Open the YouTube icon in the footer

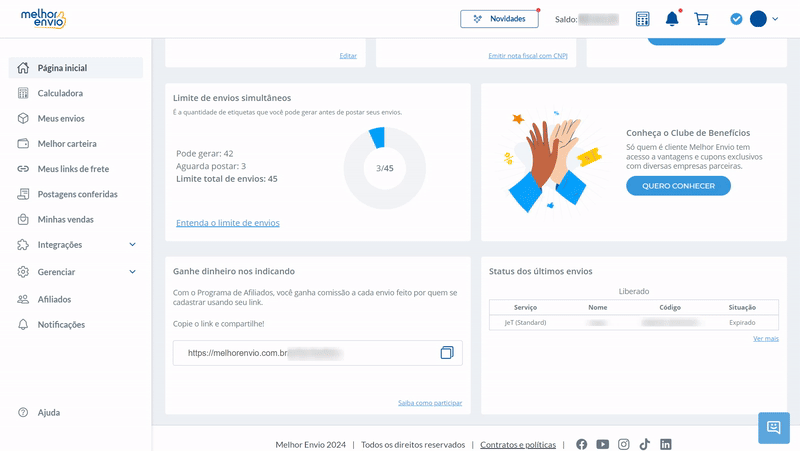(603, 444)
